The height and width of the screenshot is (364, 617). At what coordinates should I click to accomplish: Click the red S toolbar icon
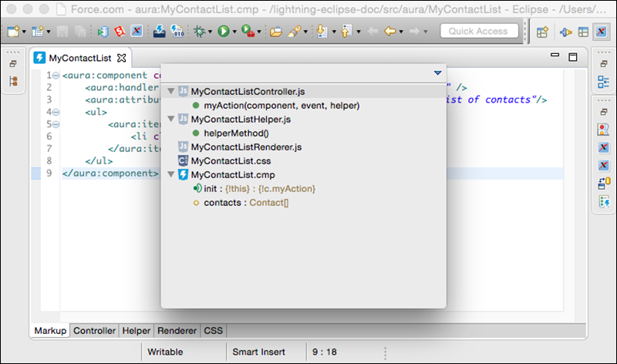[x=120, y=31]
